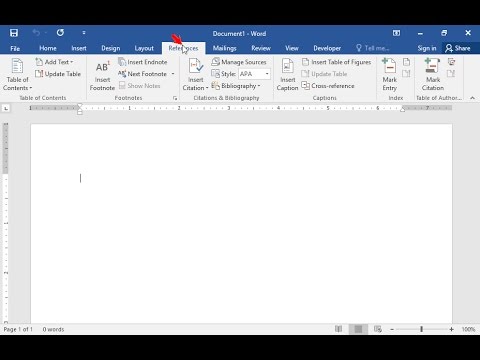This screenshot has width=480, height=360.
Task: Click Zoom Out minus button
Action: (x=392, y=329)
